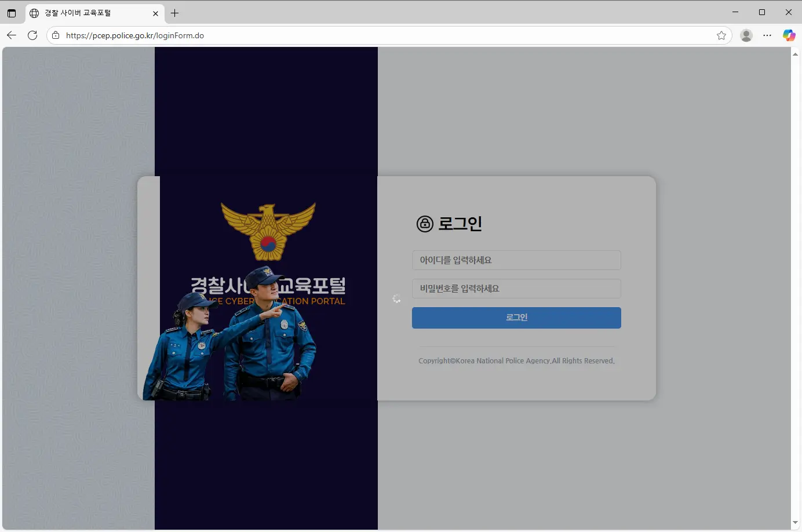Image resolution: width=802 pixels, height=532 pixels.
Task: Open the browser profile avatar icon
Action: [746, 35]
